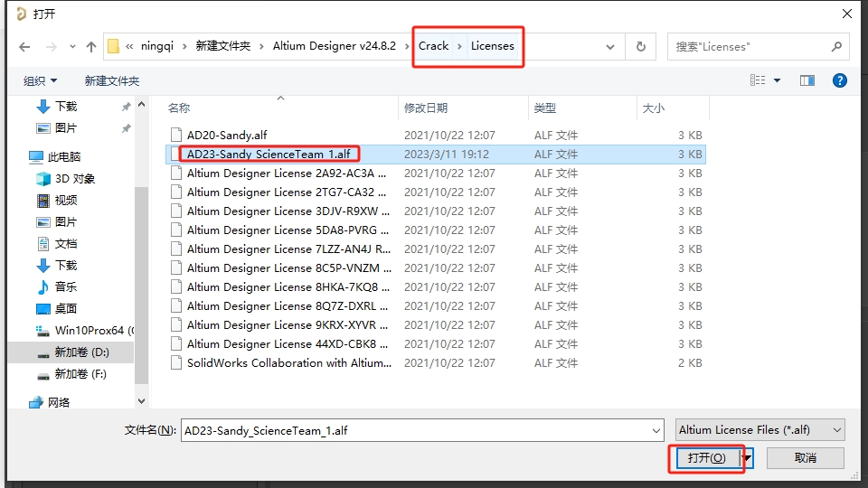
Task: Change view layout icon
Action: [x=758, y=80]
